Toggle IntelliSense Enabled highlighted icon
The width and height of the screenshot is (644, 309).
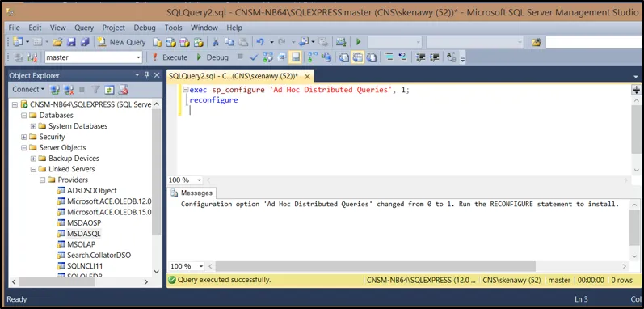(x=295, y=57)
